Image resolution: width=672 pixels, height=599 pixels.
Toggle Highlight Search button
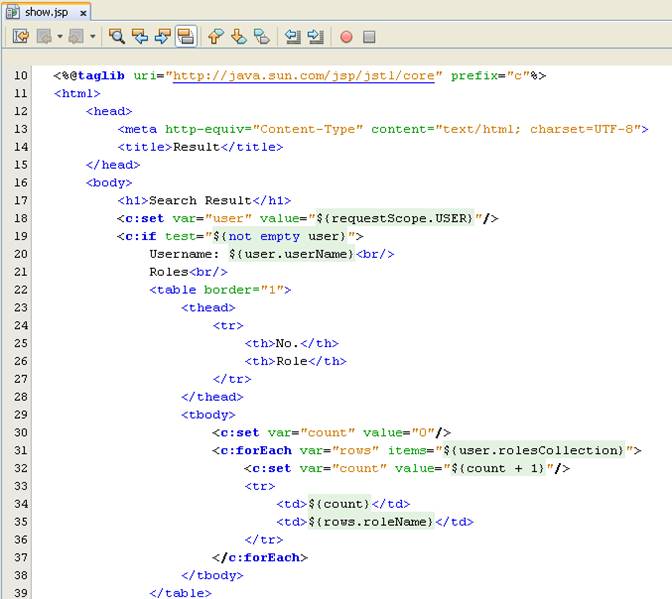pos(186,36)
